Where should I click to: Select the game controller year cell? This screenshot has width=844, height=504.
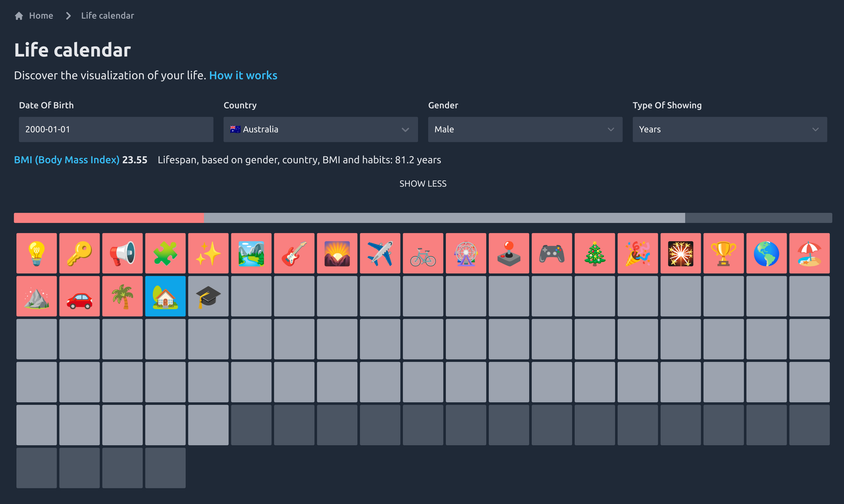click(552, 253)
